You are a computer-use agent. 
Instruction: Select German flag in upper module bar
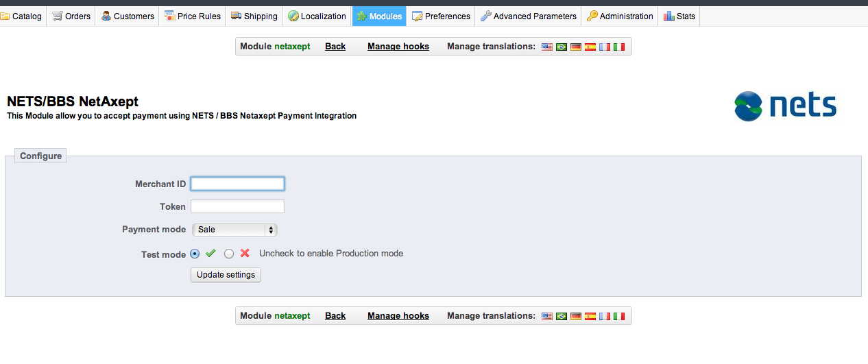click(576, 47)
